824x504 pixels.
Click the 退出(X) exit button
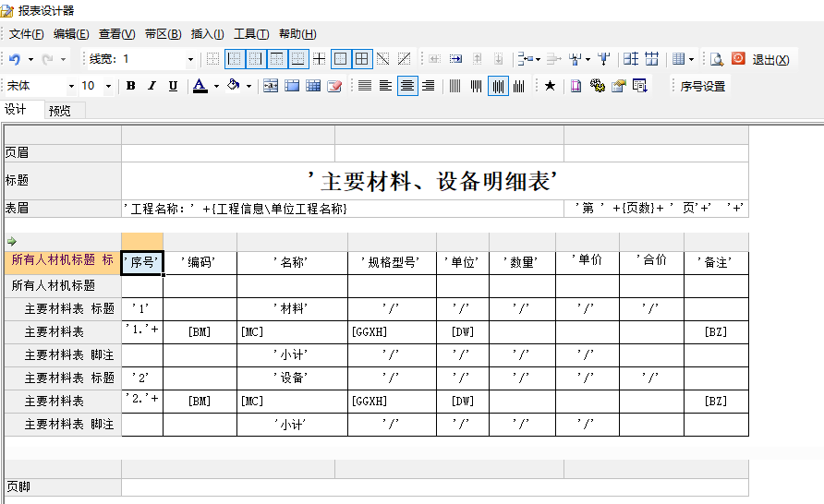pyautogui.click(x=770, y=59)
